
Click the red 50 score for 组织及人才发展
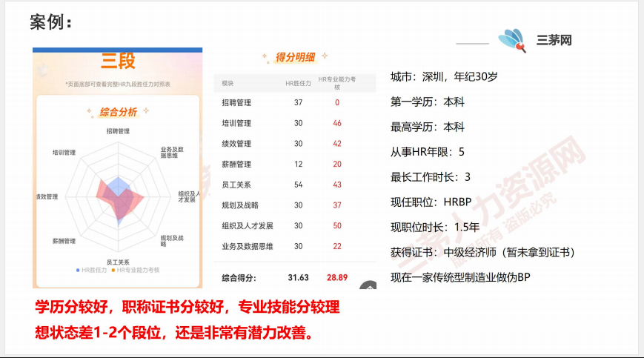337,226
